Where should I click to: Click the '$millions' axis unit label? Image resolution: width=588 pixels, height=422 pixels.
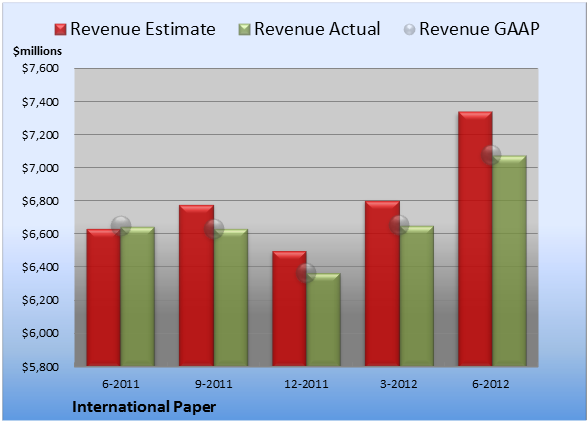point(37,51)
